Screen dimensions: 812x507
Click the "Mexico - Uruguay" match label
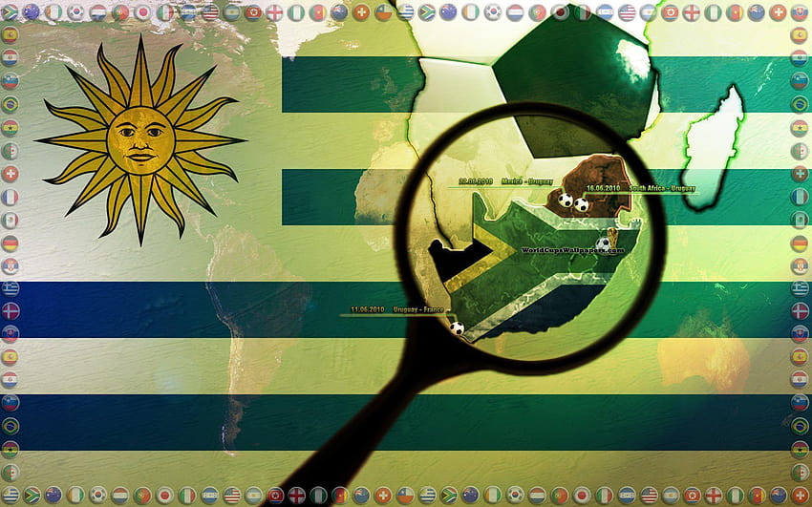pyautogui.click(x=527, y=181)
